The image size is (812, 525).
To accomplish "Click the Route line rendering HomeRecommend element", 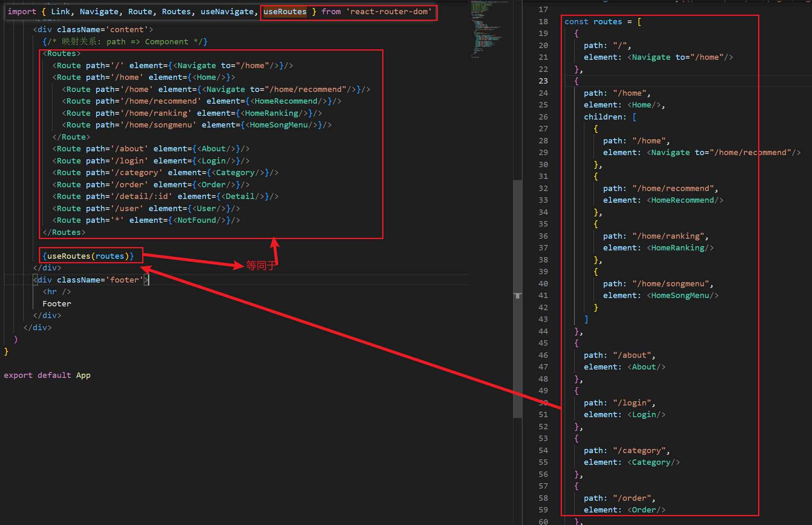I will tap(202, 101).
